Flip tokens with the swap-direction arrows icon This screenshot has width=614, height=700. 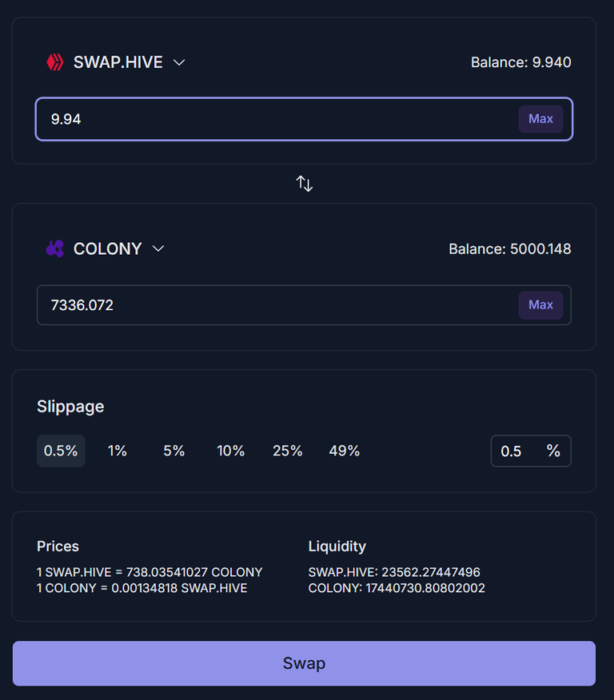(305, 184)
